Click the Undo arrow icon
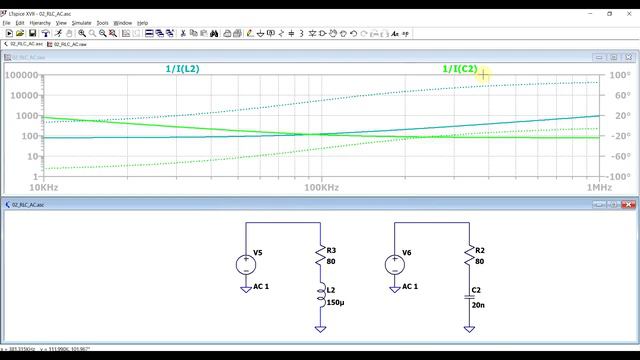 point(353,33)
